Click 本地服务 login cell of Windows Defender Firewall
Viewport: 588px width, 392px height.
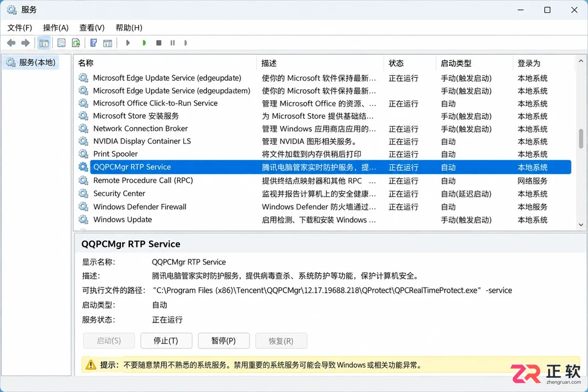(x=532, y=207)
